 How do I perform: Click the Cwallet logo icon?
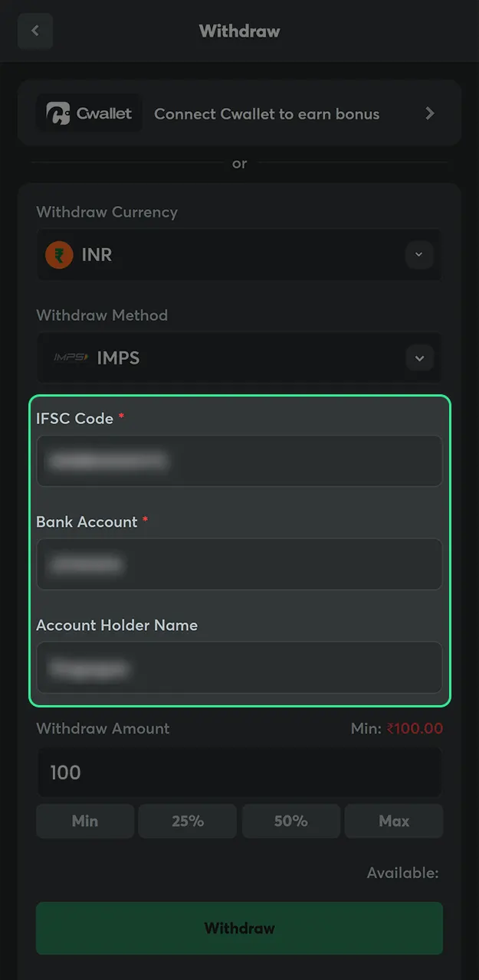(x=60, y=113)
